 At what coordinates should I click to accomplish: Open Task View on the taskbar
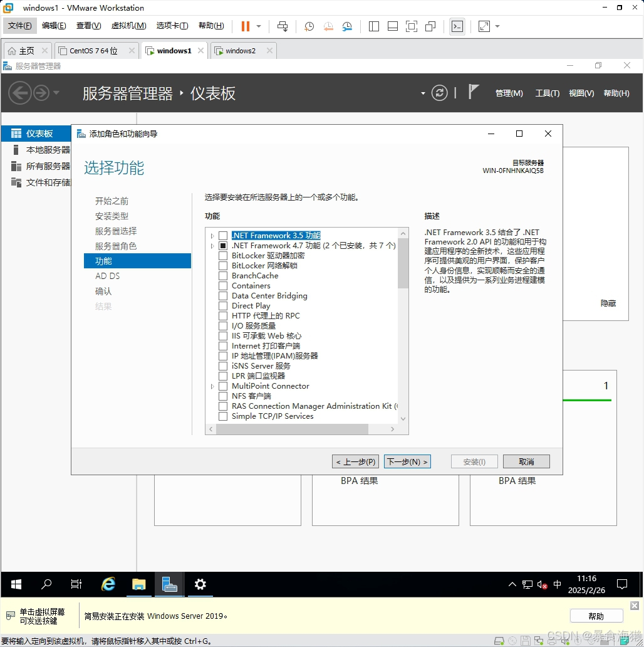pos(76,584)
